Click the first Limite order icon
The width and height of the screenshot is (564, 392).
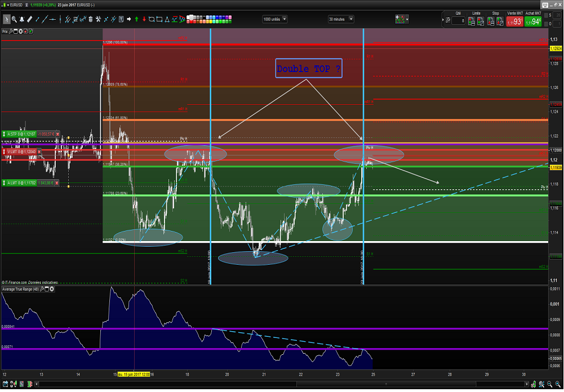[472, 21]
